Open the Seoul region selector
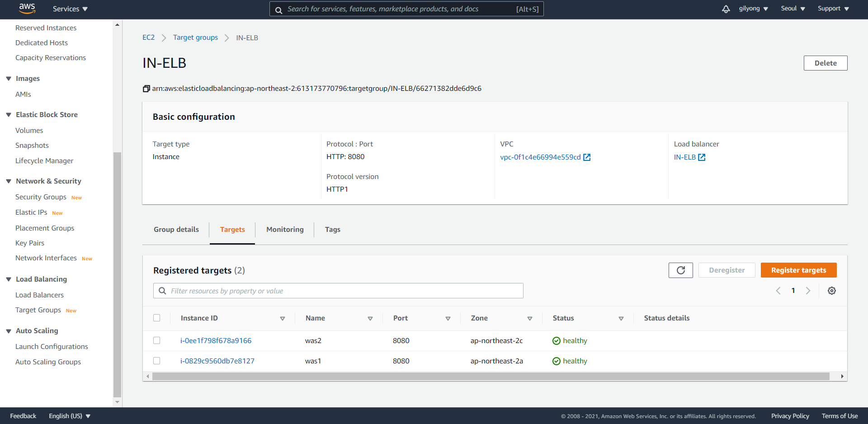 [x=793, y=9]
